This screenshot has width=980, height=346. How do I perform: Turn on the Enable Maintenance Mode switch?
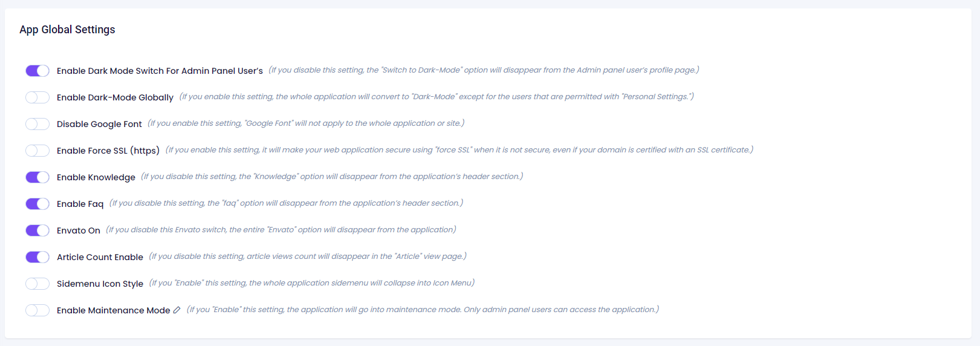click(x=37, y=310)
